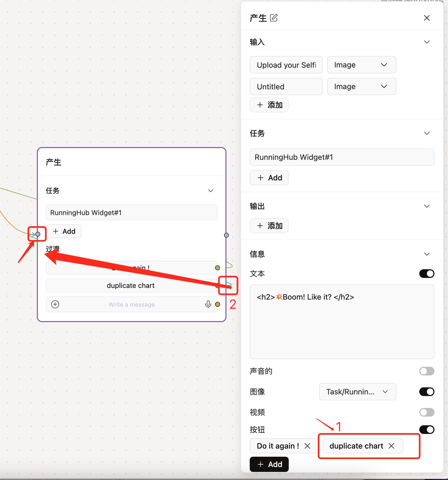This screenshot has height=480, width=448.
Task: Toggle the 图像 switch off
Action: (x=427, y=392)
